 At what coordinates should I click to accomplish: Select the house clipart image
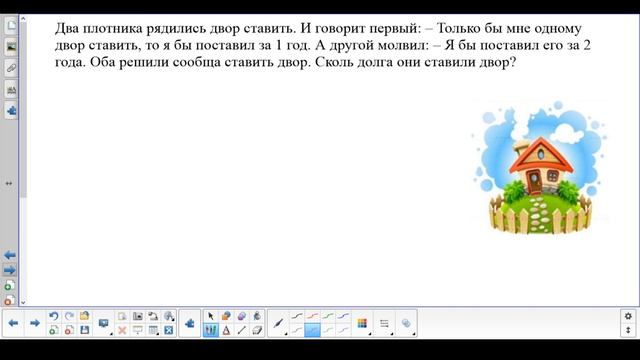pyautogui.click(x=539, y=168)
